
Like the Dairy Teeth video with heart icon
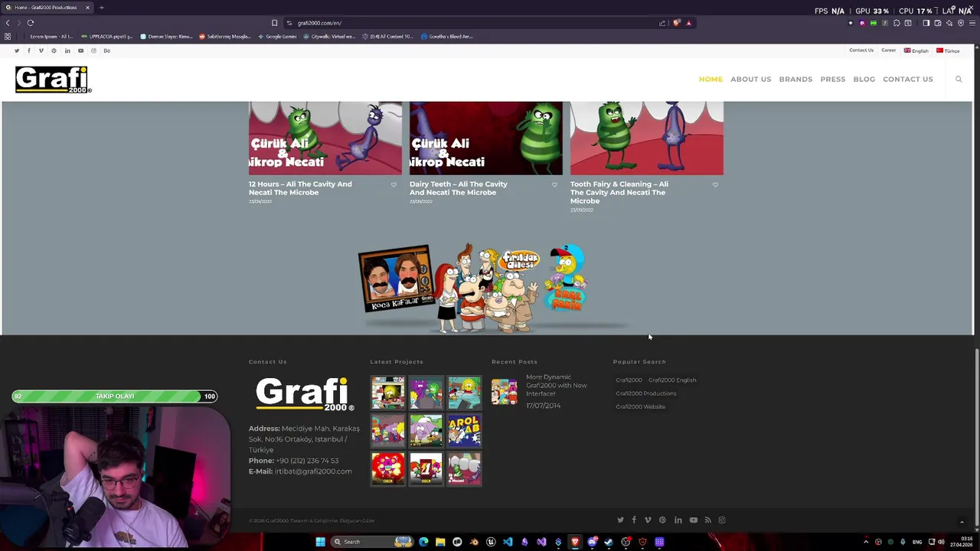[x=554, y=184]
